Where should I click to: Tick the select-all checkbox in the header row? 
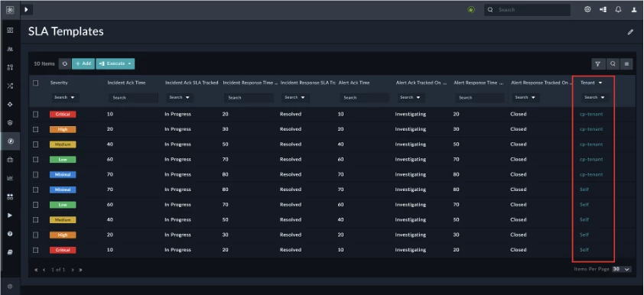pyautogui.click(x=36, y=83)
